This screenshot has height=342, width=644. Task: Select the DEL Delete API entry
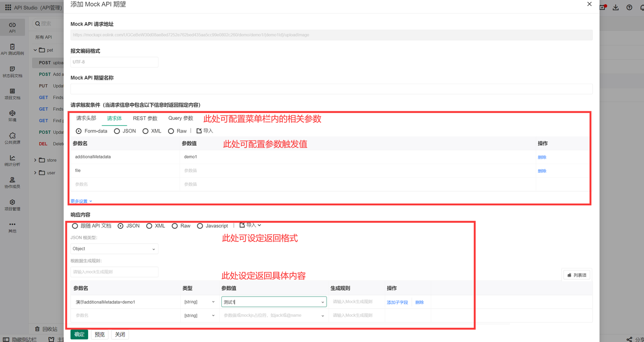[x=48, y=144]
